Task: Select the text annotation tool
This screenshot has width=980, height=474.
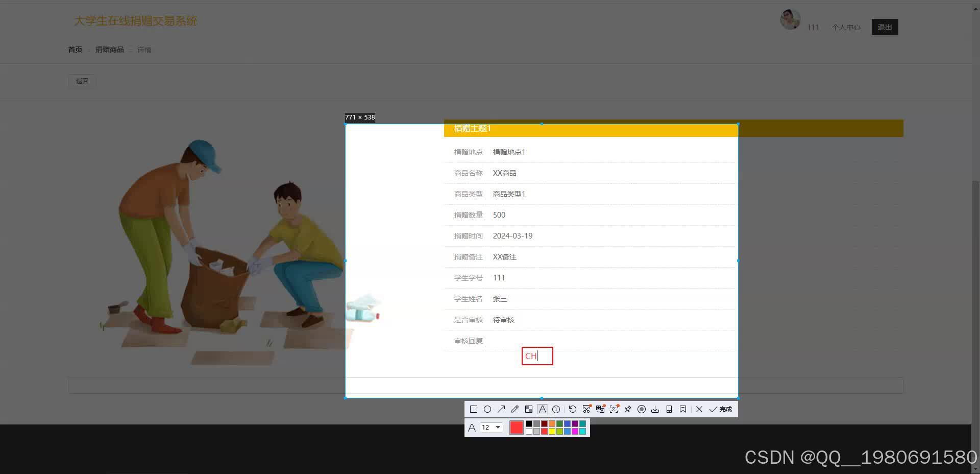Action: (543, 409)
